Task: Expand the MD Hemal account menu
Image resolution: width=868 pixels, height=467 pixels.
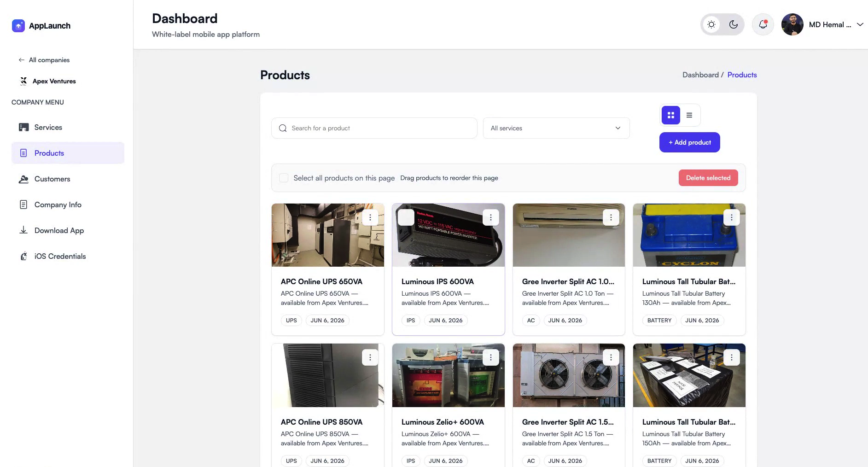Action: click(860, 24)
